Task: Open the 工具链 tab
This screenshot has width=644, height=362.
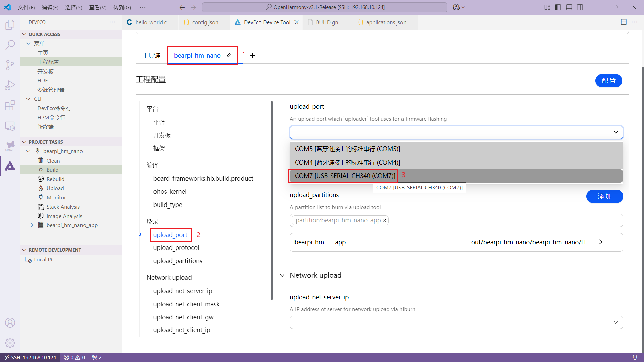Action: coord(151,56)
